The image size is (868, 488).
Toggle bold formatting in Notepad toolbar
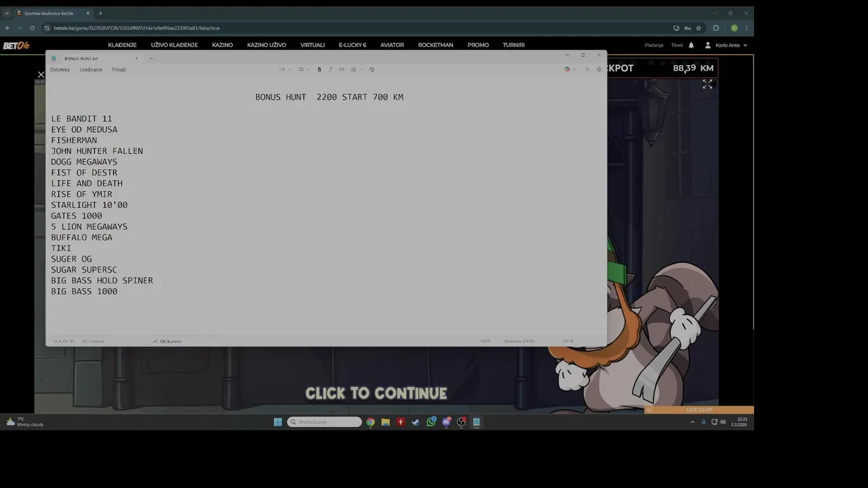[x=319, y=69]
